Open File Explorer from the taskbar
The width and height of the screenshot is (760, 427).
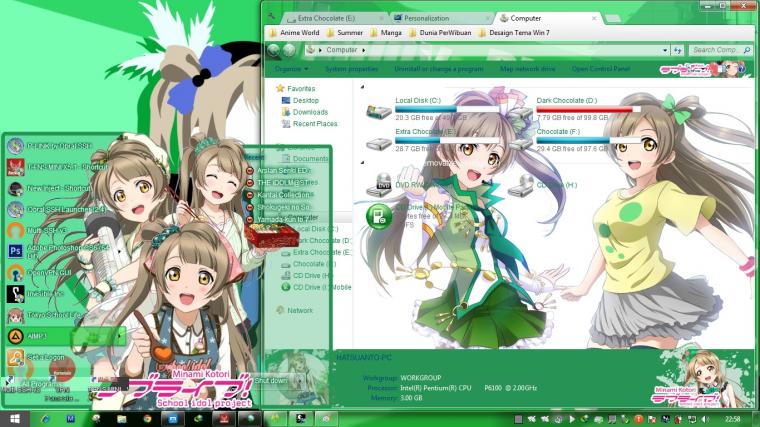(x=122, y=419)
